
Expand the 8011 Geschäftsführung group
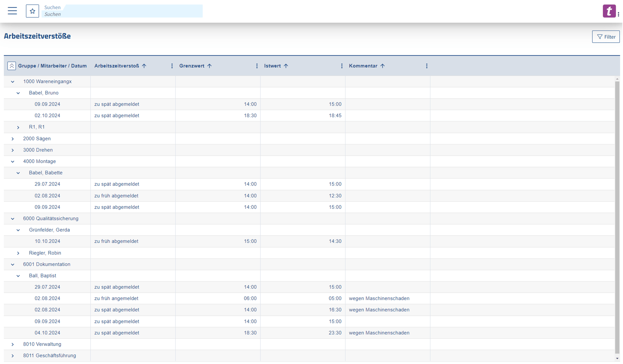(x=13, y=355)
